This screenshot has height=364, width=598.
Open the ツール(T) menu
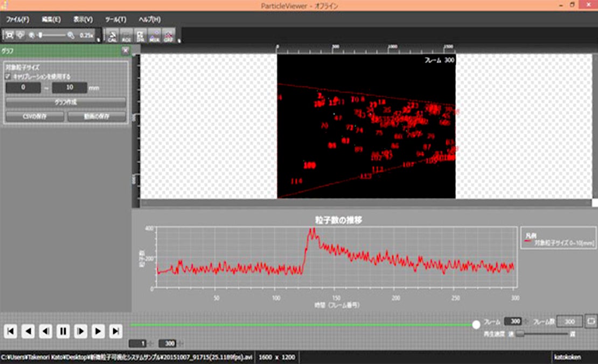115,19
